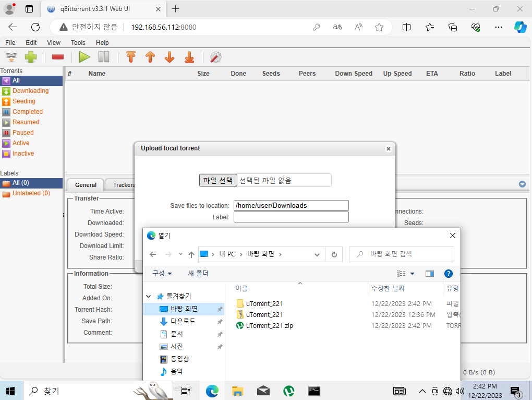Image resolution: width=532 pixels, height=400 pixels.
Task: Toggle the preview pane icon
Action: pos(430,274)
